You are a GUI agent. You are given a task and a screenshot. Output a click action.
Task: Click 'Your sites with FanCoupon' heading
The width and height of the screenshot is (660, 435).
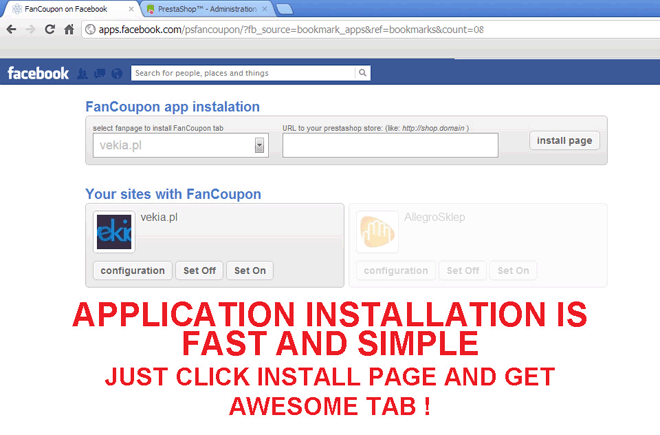pyautogui.click(x=173, y=194)
